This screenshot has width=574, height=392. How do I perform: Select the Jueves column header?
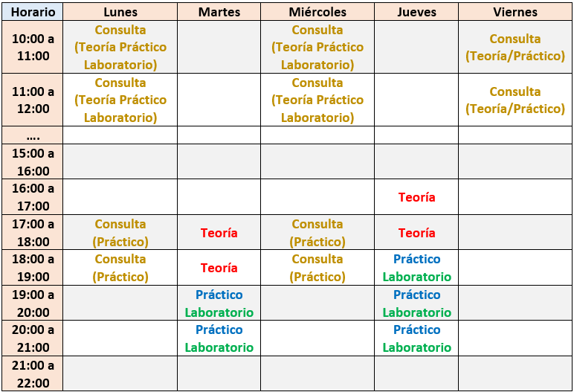[416, 12]
